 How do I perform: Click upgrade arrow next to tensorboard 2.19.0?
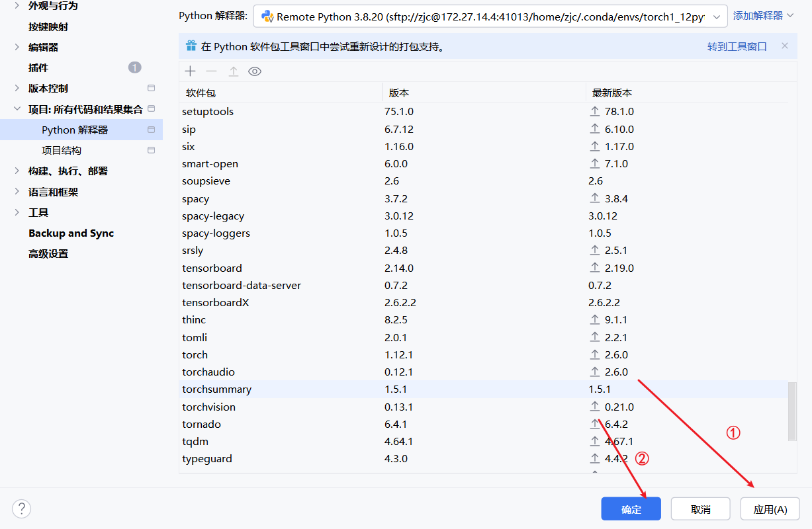tap(595, 268)
